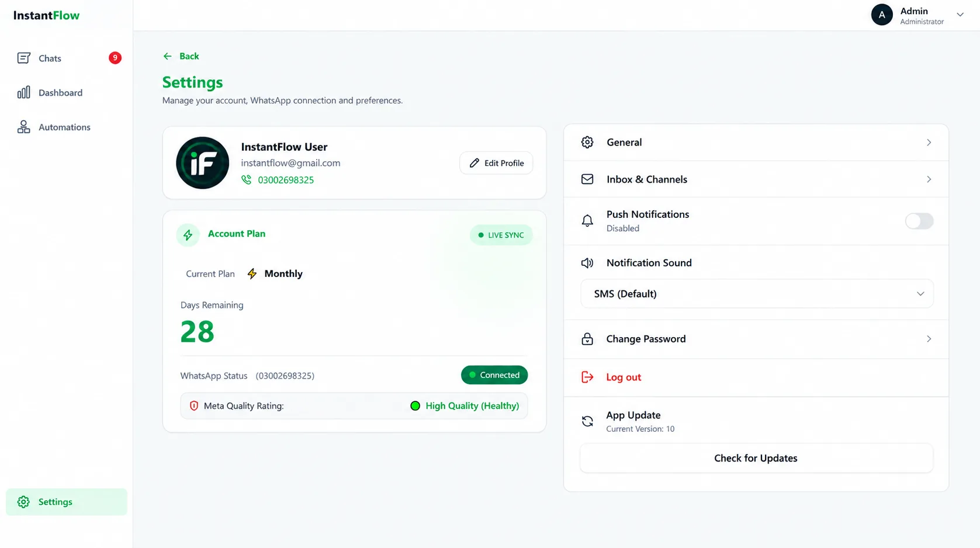
Task: Click the Connected status badge
Action: tap(494, 375)
